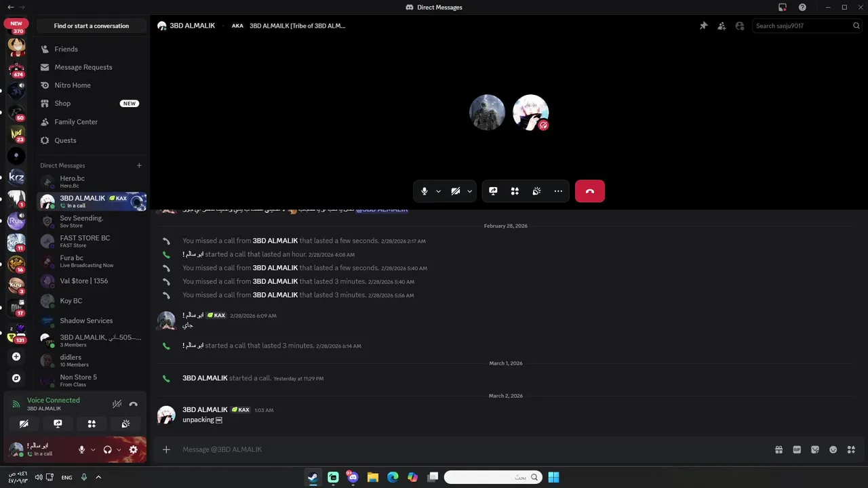Open soundboard in the voice panel
This screenshot has width=868, height=488.
[125, 424]
